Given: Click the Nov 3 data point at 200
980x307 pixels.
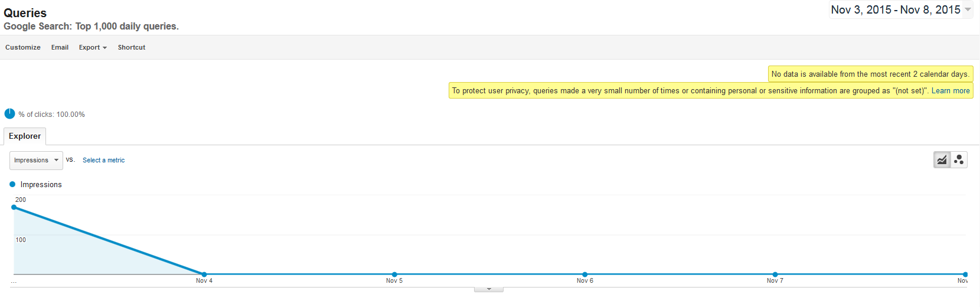Looking at the screenshot, I should [14, 207].
